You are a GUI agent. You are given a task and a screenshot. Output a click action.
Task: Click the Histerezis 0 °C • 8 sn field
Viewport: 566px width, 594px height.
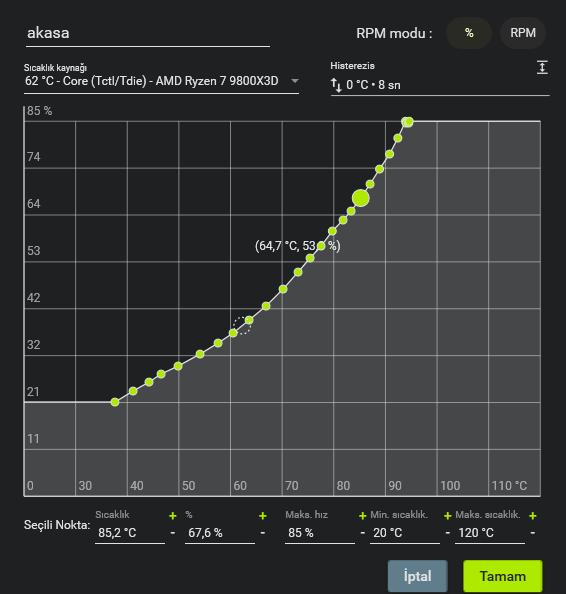pos(440,85)
